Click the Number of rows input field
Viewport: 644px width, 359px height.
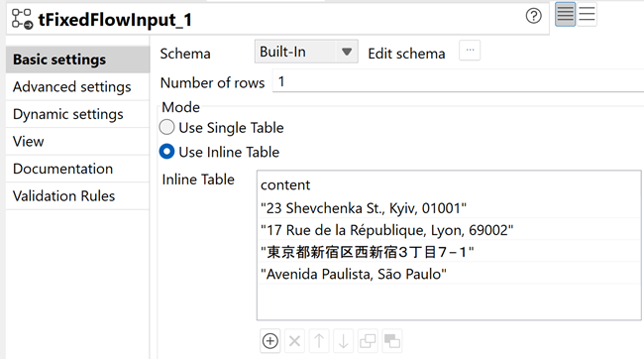458,82
